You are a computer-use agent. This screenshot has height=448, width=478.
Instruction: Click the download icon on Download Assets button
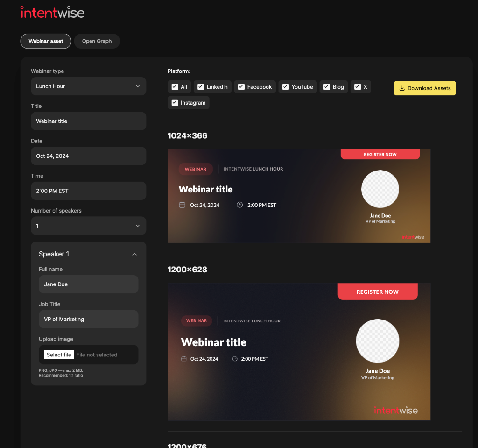tap(402, 88)
